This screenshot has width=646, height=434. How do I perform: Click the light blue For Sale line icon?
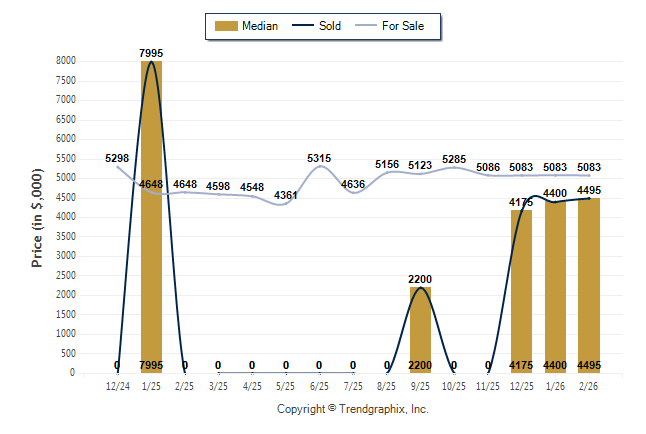[364, 26]
